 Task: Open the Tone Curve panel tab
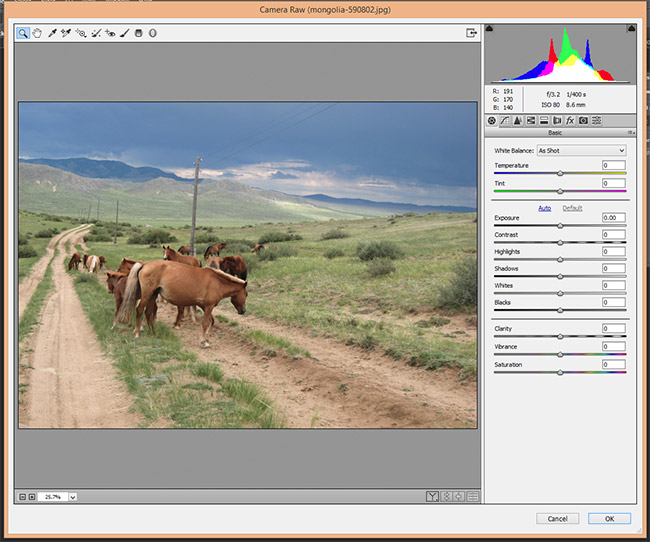click(x=504, y=121)
